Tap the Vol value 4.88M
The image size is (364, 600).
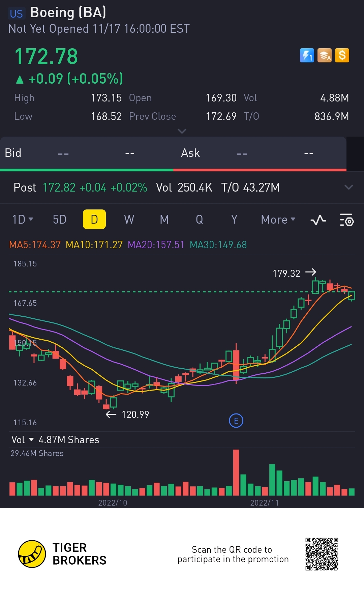pos(334,98)
